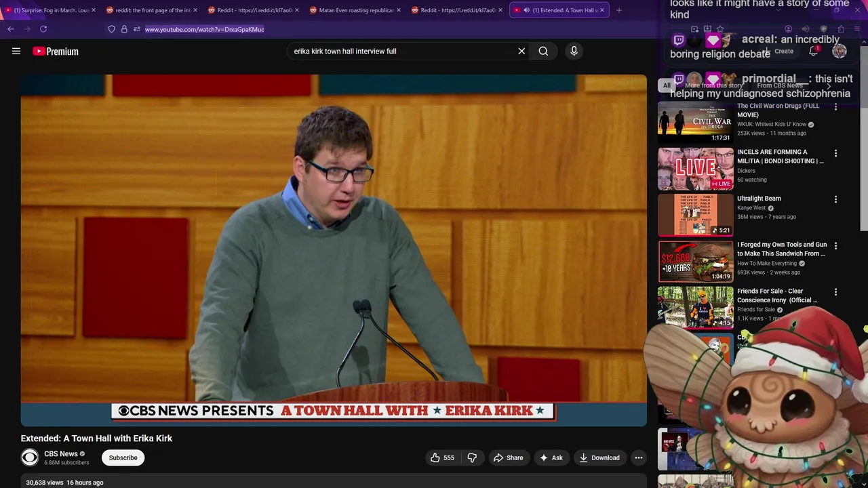Select the From CBS News chip
The height and width of the screenshot is (488, 868).
[x=779, y=85]
